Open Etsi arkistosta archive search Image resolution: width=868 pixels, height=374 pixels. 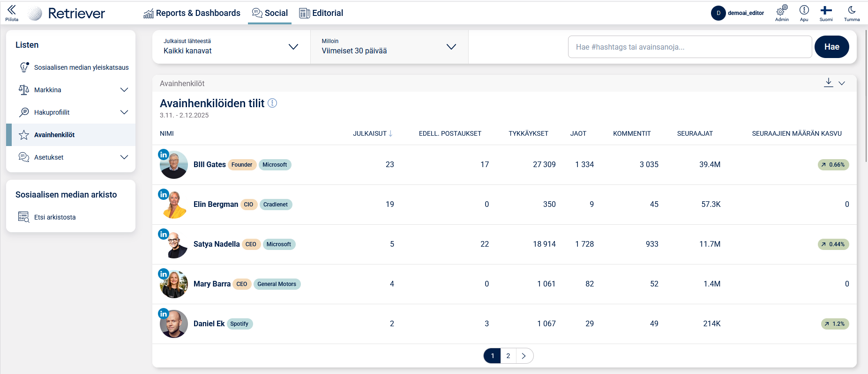55,217
